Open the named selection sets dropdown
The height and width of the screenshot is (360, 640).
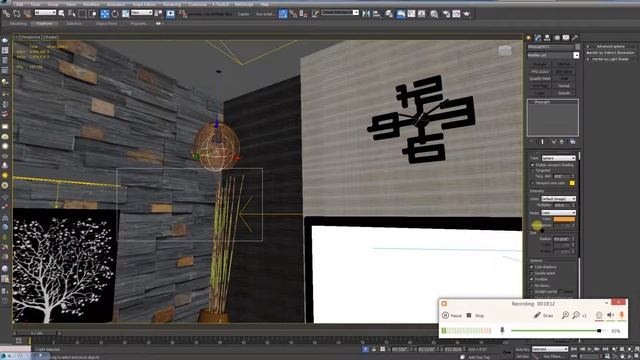pos(340,13)
